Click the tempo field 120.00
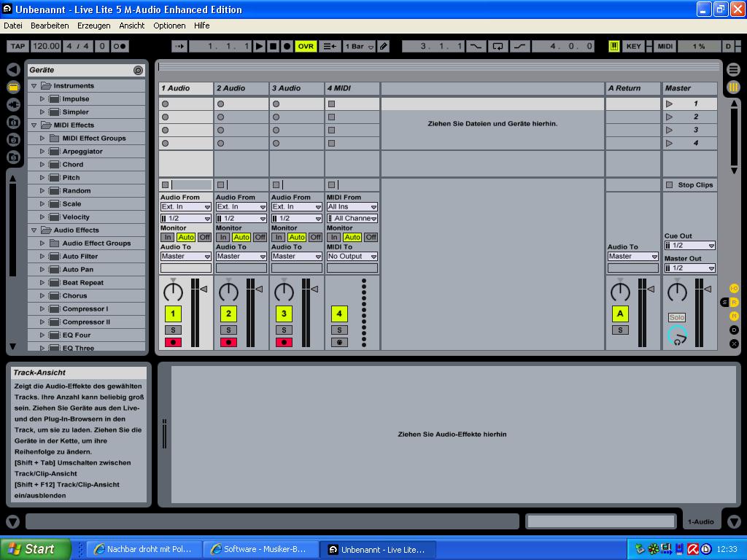Screen dimensions: 747x560 point(46,46)
